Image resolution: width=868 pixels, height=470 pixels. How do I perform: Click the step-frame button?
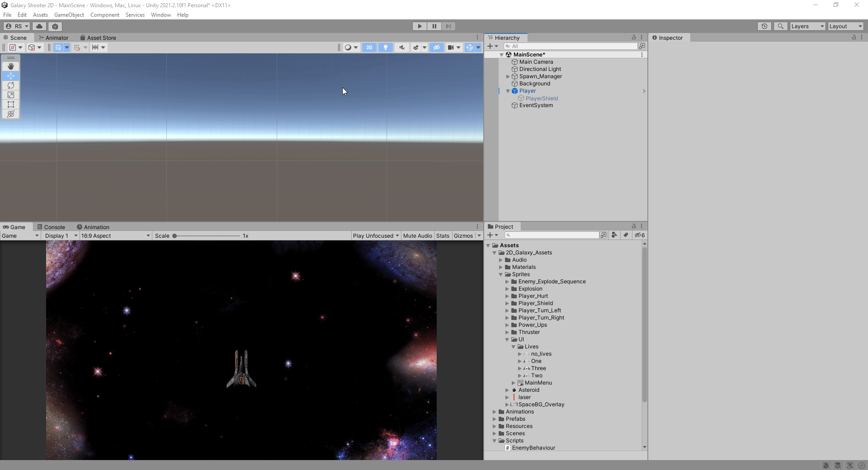click(448, 26)
